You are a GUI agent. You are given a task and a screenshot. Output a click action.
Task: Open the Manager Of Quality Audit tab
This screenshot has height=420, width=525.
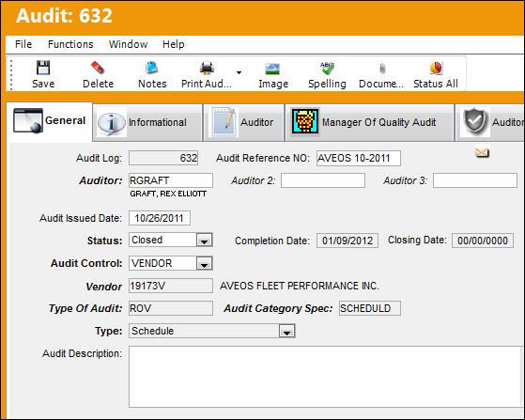(370, 122)
